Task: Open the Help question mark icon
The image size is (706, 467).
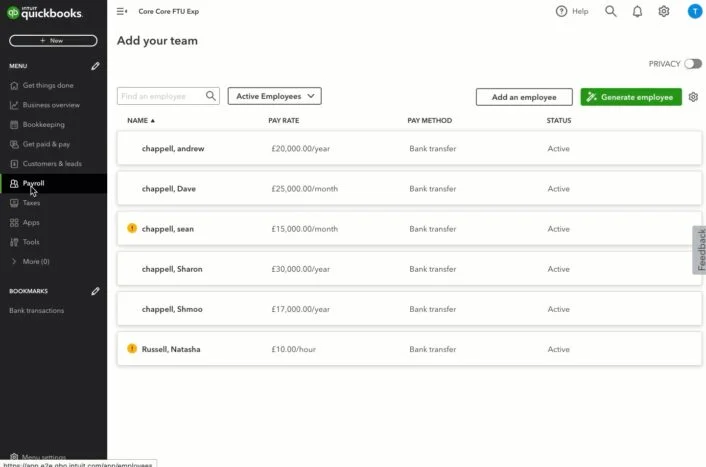Action: click(x=561, y=11)
